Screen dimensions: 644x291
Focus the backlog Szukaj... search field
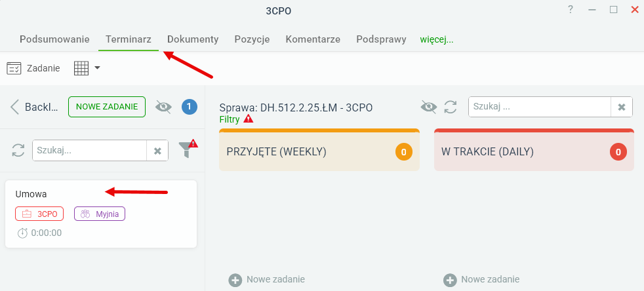(90, 150)
